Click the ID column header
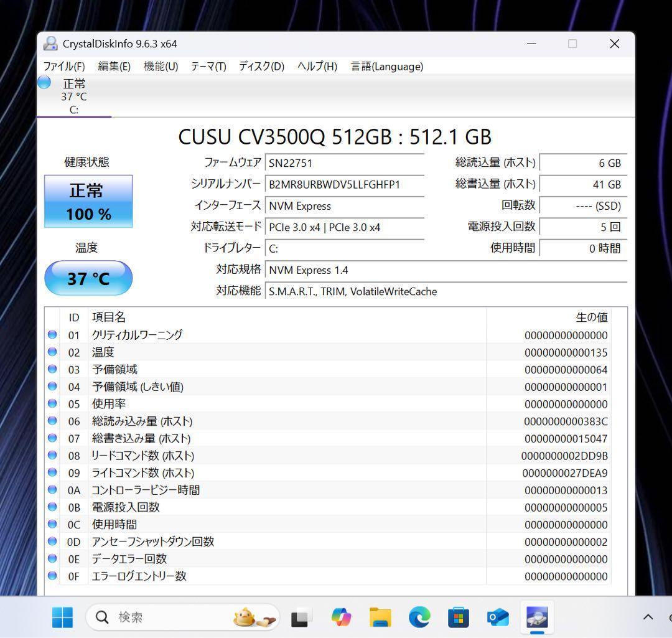This screenshot has width=672, height=638. tap(73, 317)
